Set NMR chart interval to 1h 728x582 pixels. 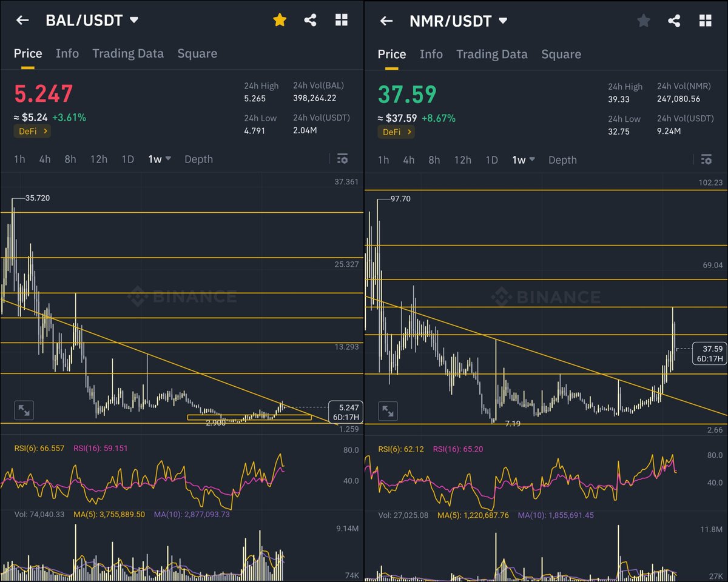click(x=383, y=160)
